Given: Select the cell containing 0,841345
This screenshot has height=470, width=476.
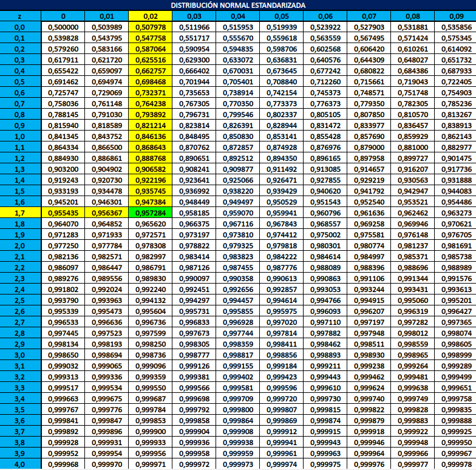Looking at the screenshot, I should point(63,137).
